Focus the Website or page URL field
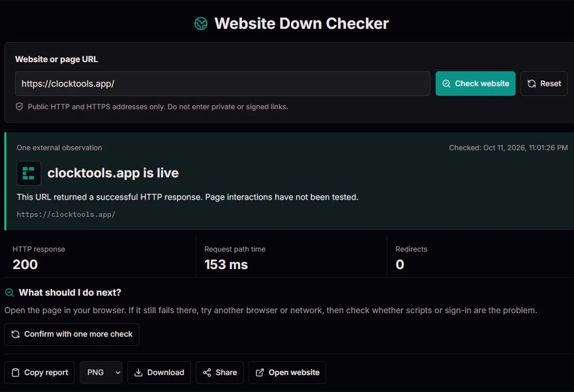574x392 pixels. pos(222,84)
